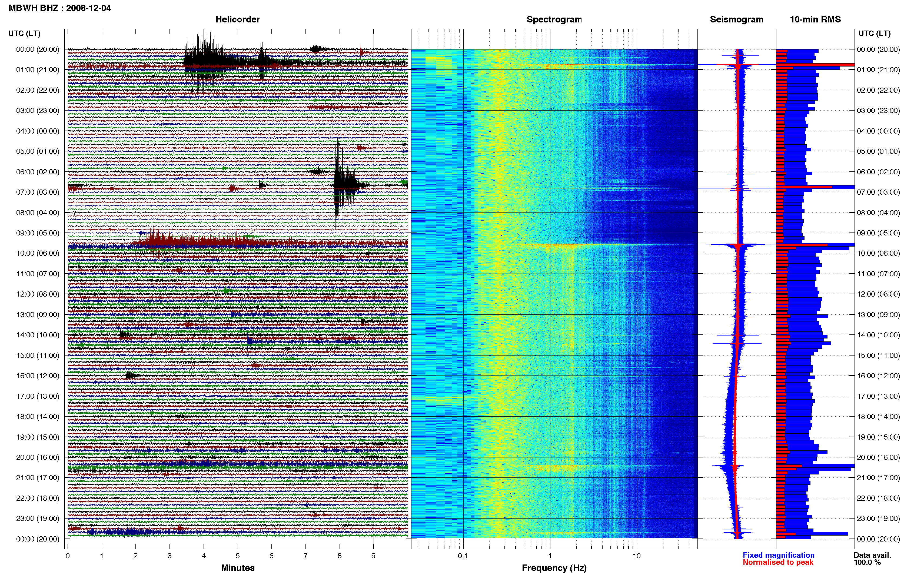Viewport: 924px width, 578px height.
Task: Click the '1' Hz frequency tick label
Action: (x=550, y=556)
